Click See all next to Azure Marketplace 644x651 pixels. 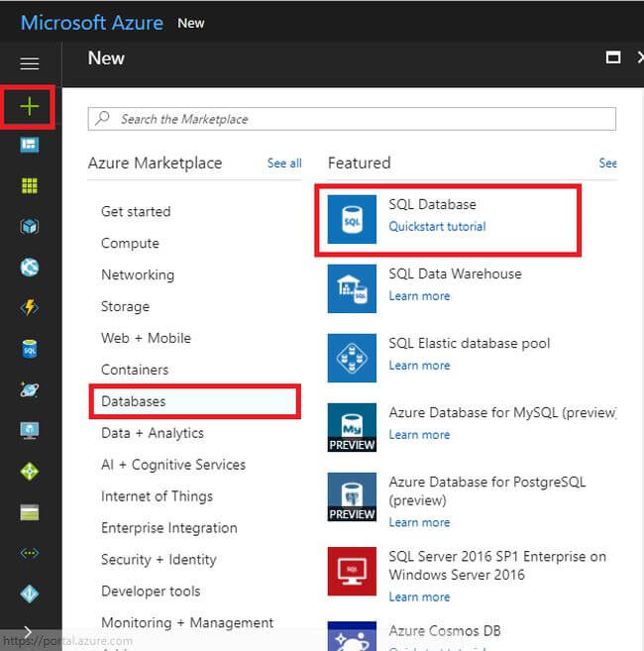click(284, 163)
